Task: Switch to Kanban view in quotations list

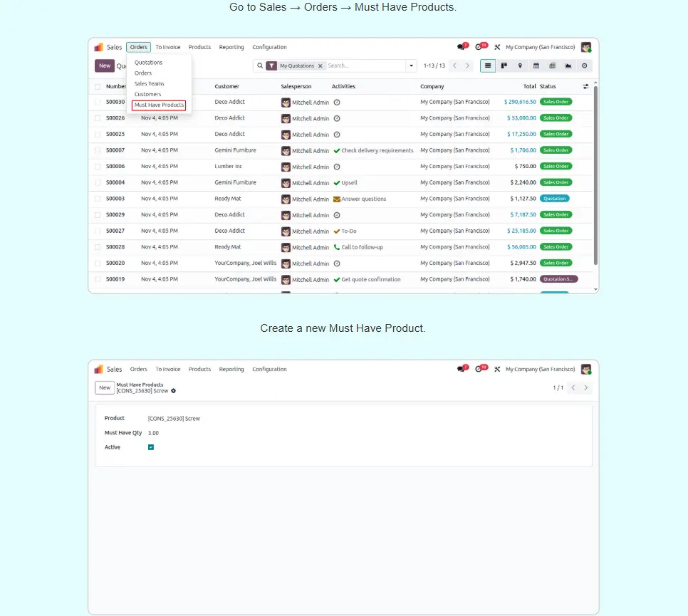Action: click(x=504, y=66)
